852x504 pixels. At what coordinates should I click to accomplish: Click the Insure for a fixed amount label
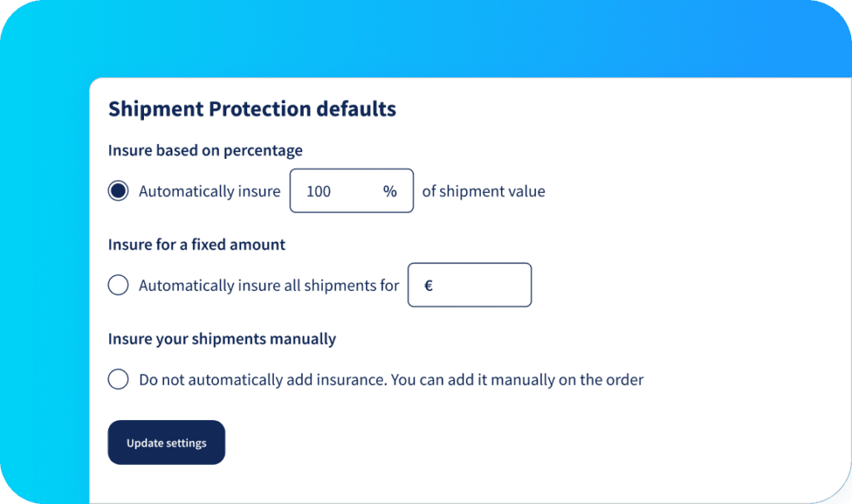coord(196,245)
